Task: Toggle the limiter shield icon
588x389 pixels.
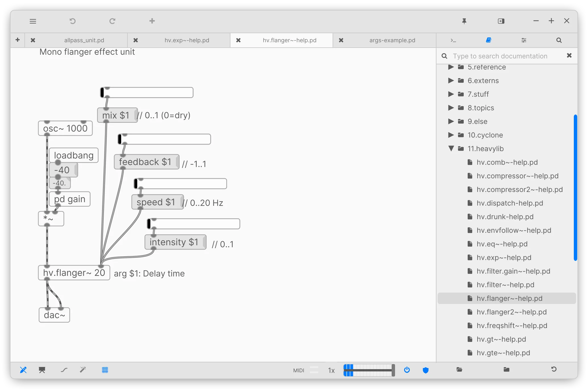Action: point(426,370)
